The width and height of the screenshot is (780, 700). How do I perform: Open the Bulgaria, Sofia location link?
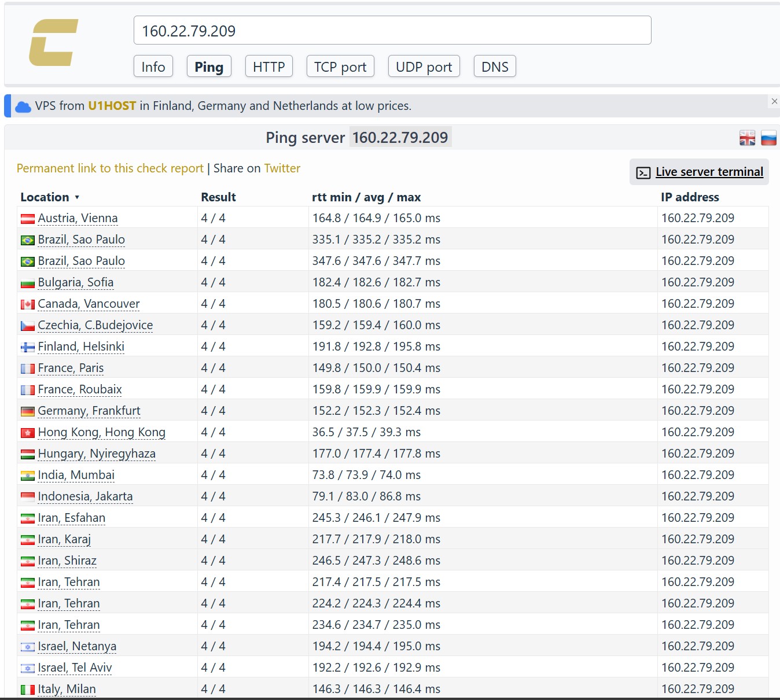click(x=76, y=282)
